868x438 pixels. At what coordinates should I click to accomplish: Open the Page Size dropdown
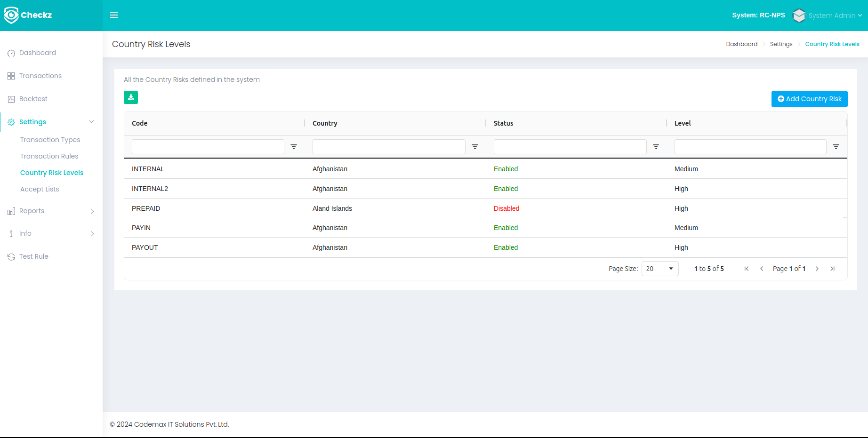tap(660, 269)
